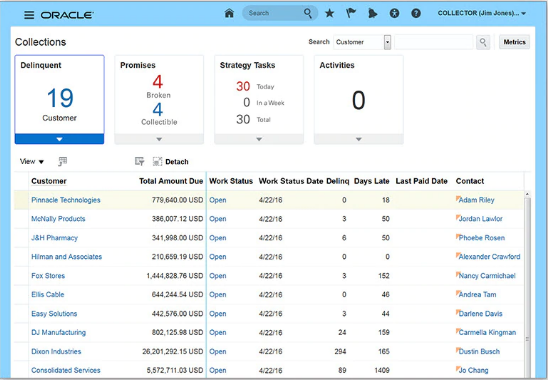Open the Watchlist flag icon
Image resolution: width=548 pixels, height=380 pixels.
pos(351,13)
